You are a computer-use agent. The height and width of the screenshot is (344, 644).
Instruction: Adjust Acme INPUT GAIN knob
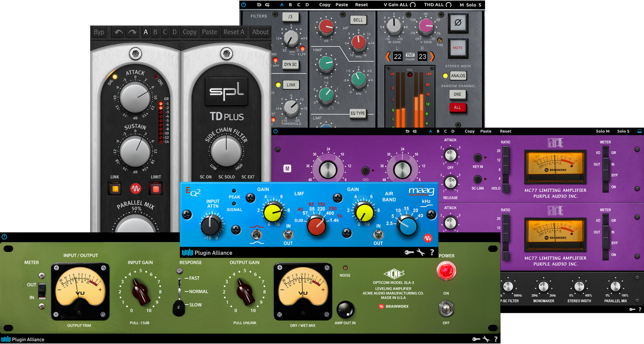pyautogui.click(x=140, y=291)
